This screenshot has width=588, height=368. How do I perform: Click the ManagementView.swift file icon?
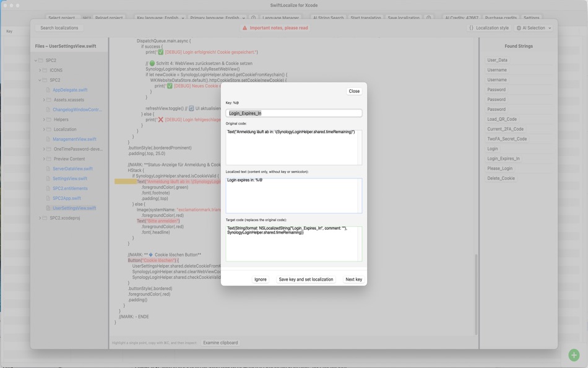48,139
